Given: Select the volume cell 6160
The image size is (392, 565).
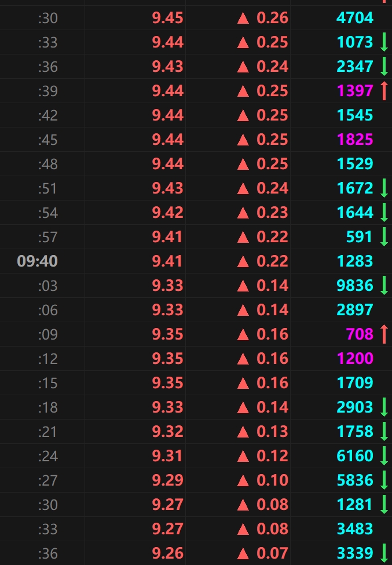Looking at the screenshot, I should click(354, 455).
